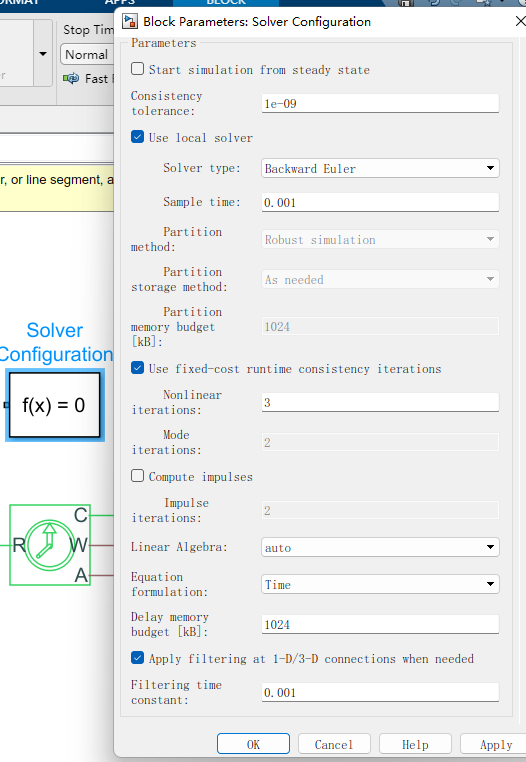Click the OK button
This screenshot has height=762, width=526.
pyautogui.click(x=253, y=744)
